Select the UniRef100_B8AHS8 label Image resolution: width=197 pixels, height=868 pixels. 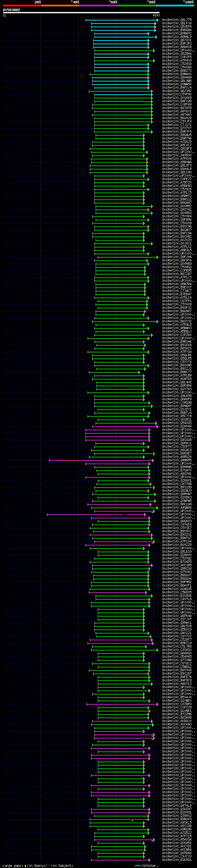[x=177, y=47]
